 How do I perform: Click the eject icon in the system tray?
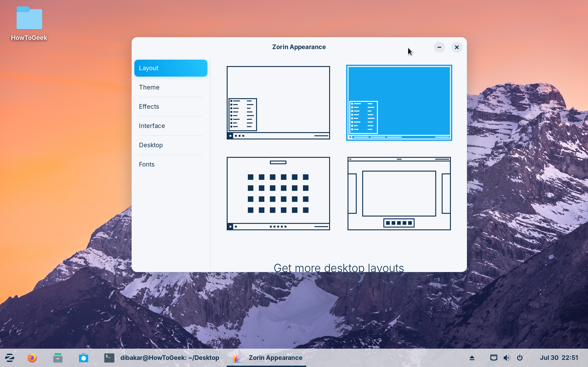[472, 358]
